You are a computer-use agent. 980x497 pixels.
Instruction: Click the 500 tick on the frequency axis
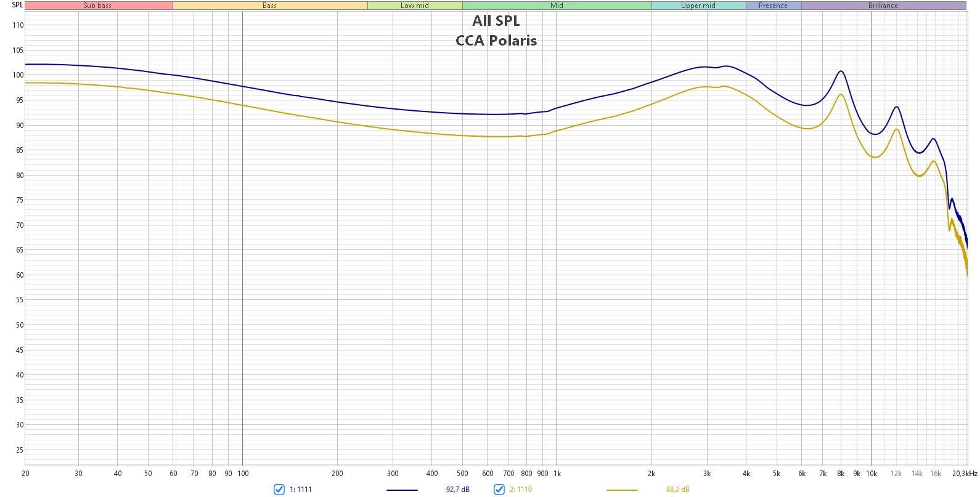pos(462,474)
